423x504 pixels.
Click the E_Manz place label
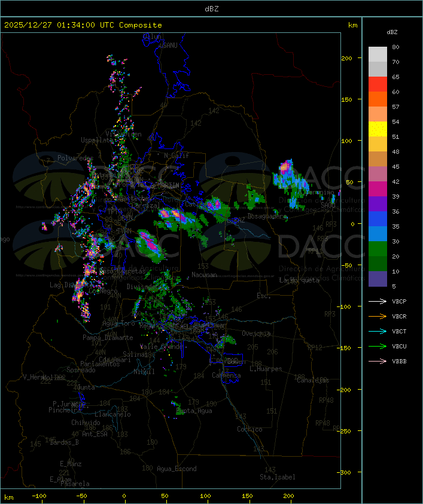click(71, 464)
